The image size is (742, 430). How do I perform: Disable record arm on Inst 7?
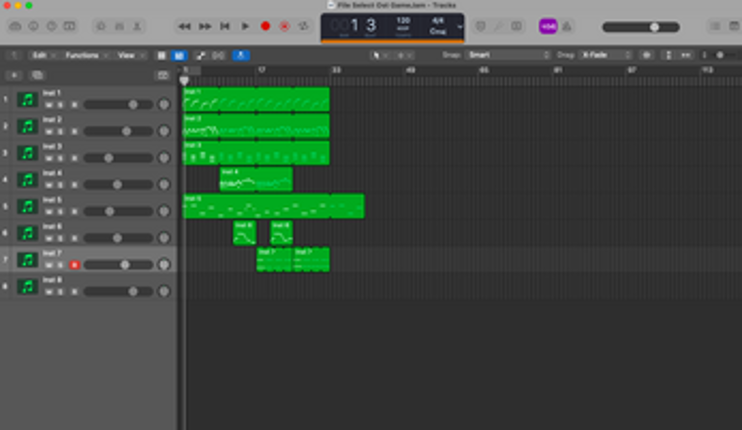pyautogui.click(x=74, y=265)
